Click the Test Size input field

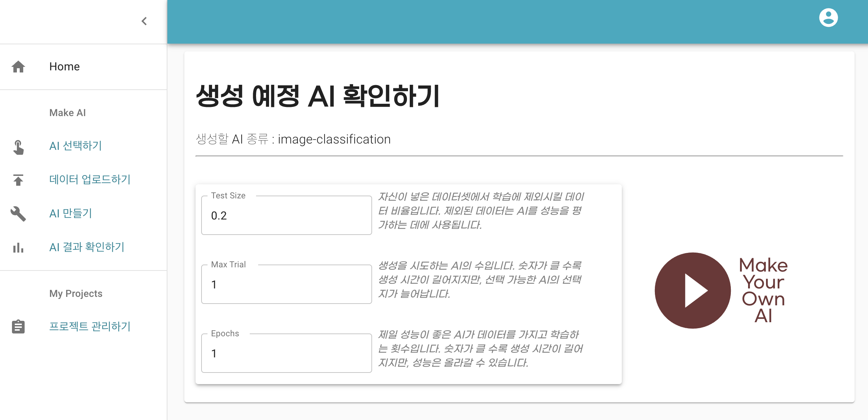[x=286, y=216]
